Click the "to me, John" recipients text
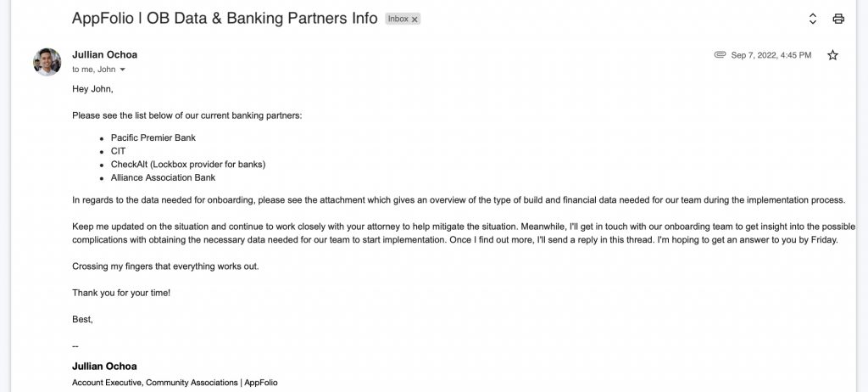This screenshot has width=868, height=392. pos(93,70)
